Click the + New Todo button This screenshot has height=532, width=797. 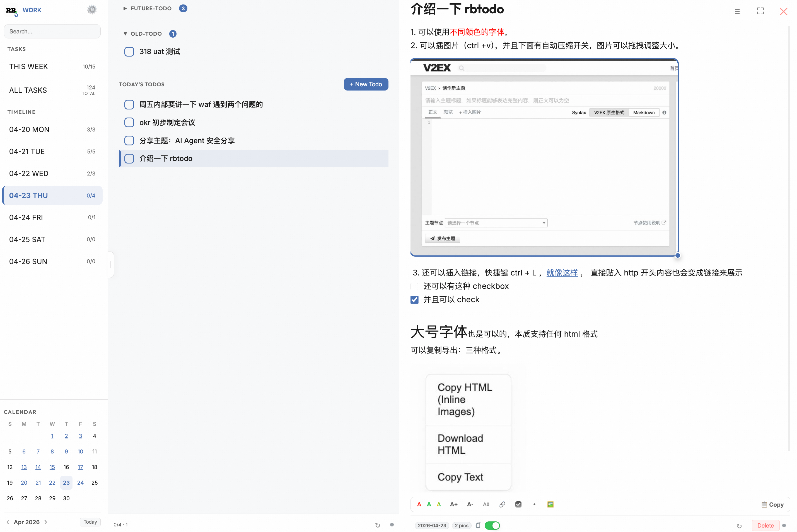366,84
